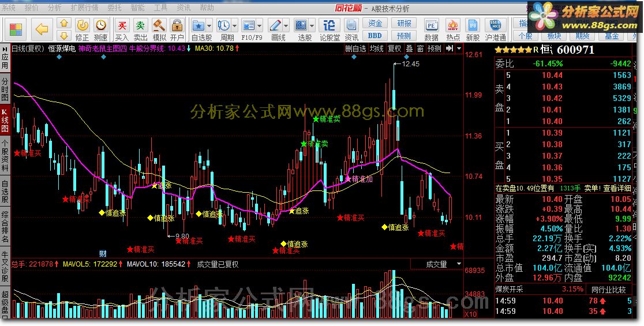The height and width of the screenshot is (326, 644).
Task: Open the 综合排名 sidebar tab
Action: click(x=5, y=227)
